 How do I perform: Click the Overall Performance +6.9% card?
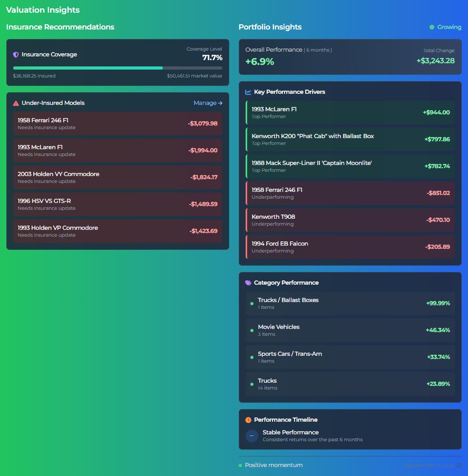pyautogui.click(x=350, y=56)
